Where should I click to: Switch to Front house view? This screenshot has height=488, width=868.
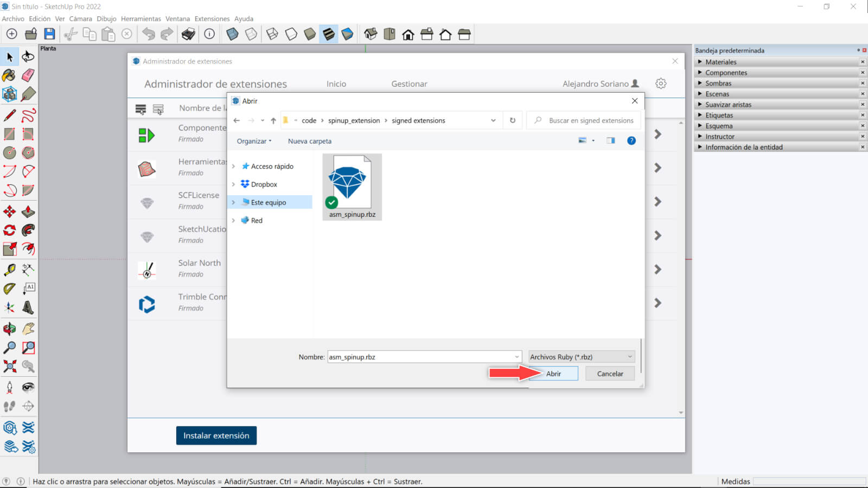(x=408, y=35)
